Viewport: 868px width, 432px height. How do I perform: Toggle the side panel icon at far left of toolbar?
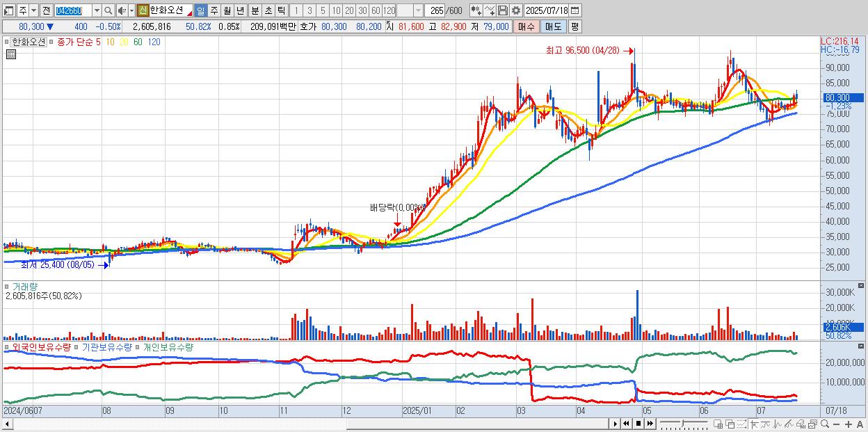coord(9,10)
